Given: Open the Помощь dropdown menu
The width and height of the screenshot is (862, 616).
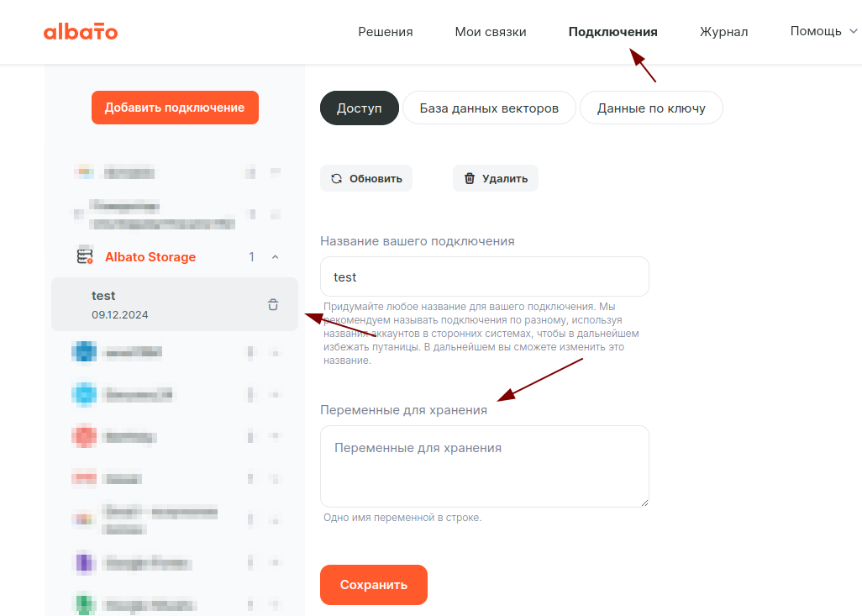Looking at the screenshot, I should 823,32.
